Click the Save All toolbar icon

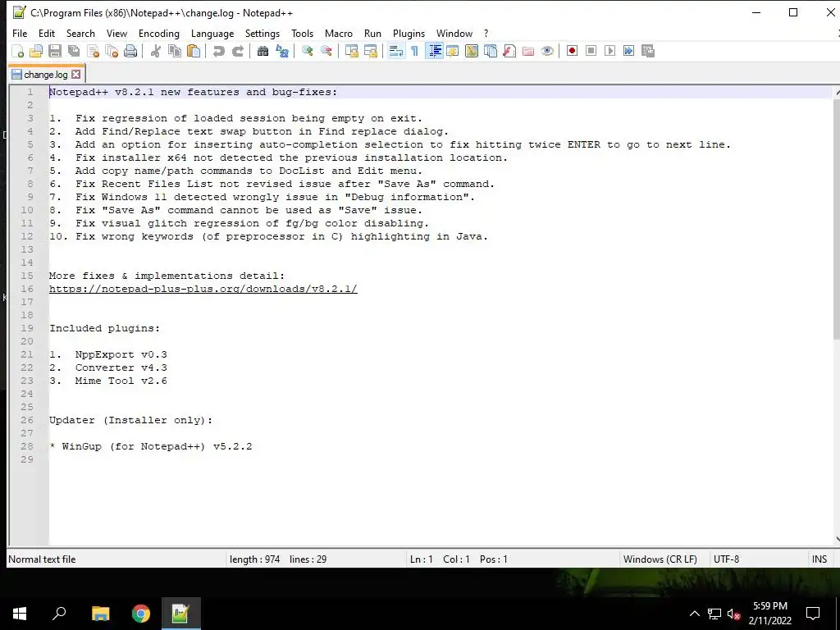(74, 52)
